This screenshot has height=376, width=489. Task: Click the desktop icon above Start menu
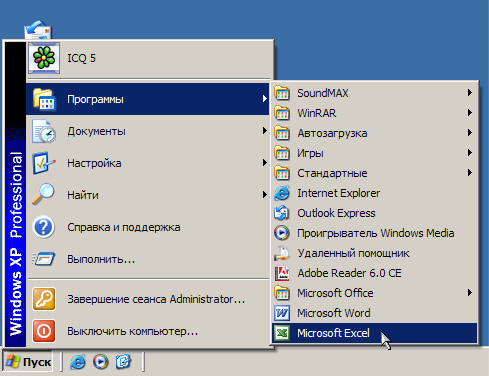tap(38, 30)
